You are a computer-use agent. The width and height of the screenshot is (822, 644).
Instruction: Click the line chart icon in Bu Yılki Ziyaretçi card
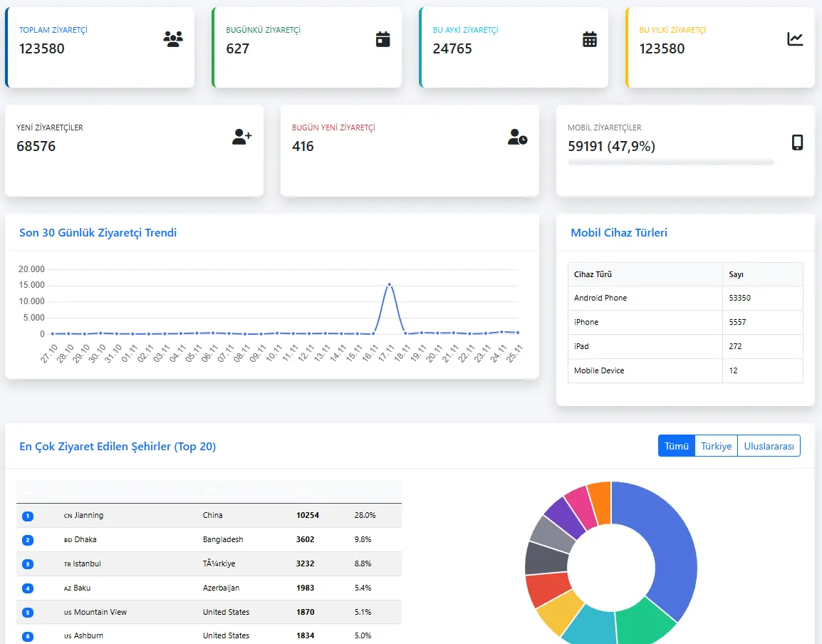[795, 39]
